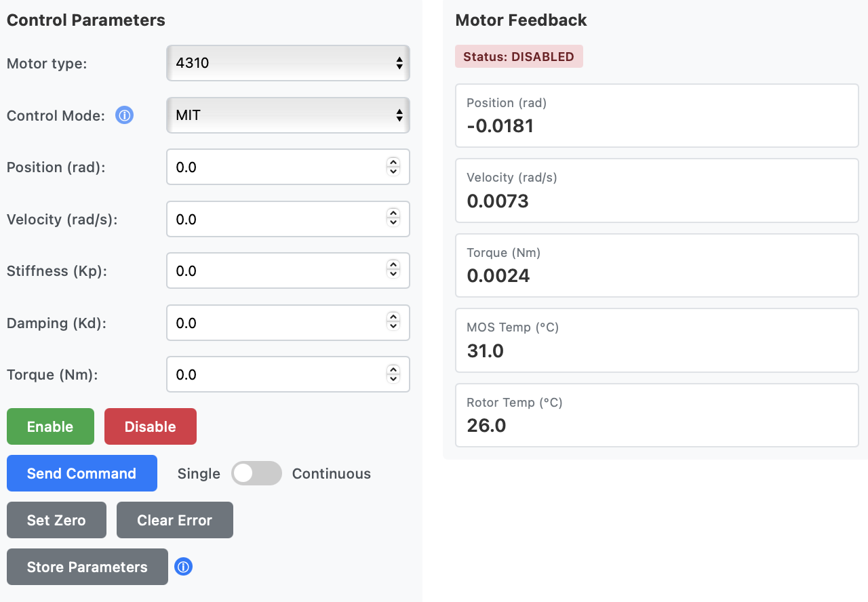This screenshot has width=868, height=602.
Task: Click the info icon next to Store Parameters
Action: (x=183, y=566)
